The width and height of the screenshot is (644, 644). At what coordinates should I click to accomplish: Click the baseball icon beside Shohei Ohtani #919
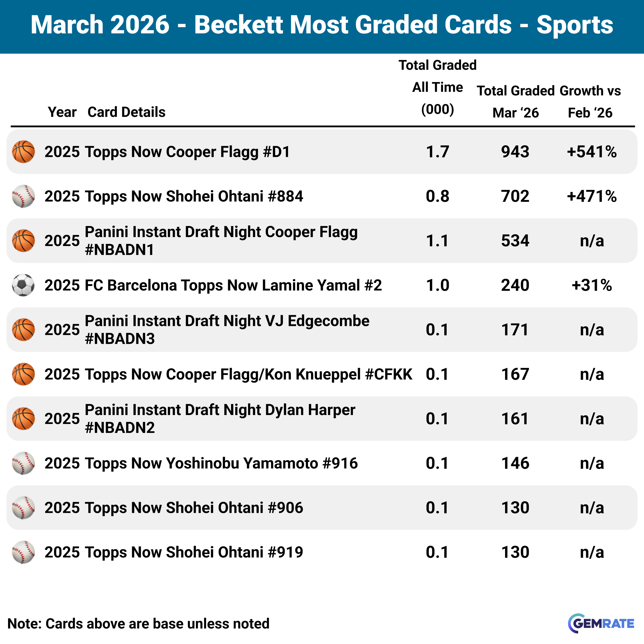(x=23, y=552)
